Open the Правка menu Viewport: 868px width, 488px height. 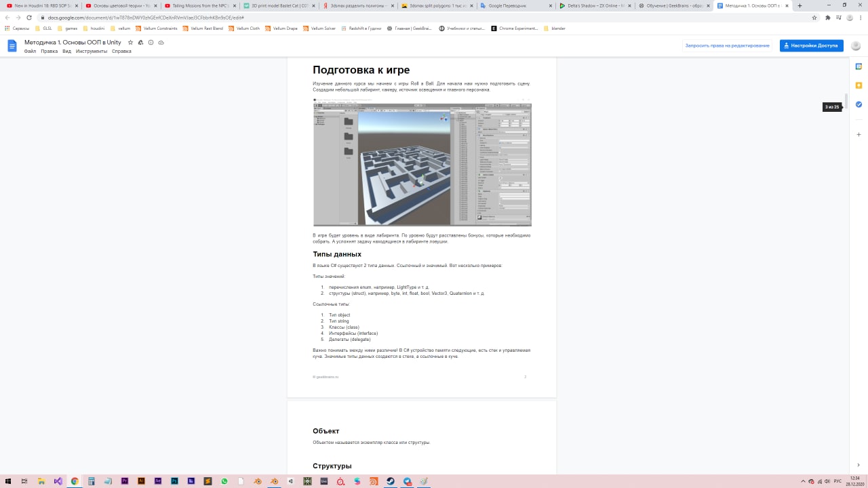49,52
